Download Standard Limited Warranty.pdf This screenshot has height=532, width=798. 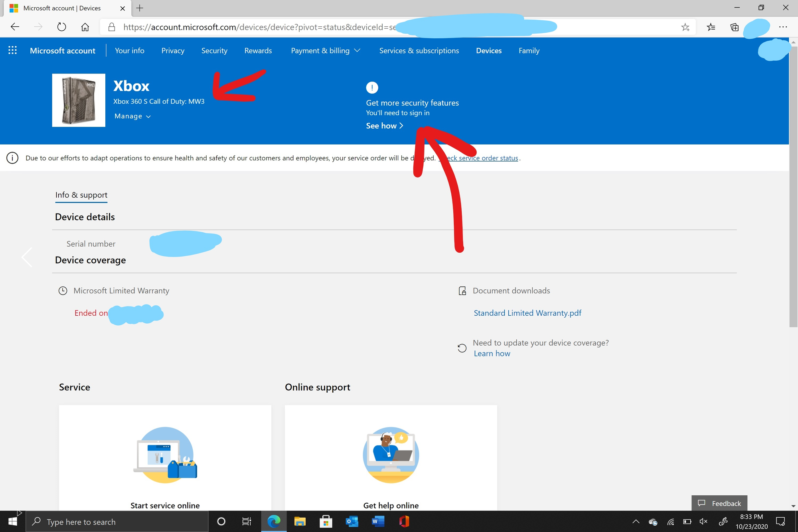[527, 313]
